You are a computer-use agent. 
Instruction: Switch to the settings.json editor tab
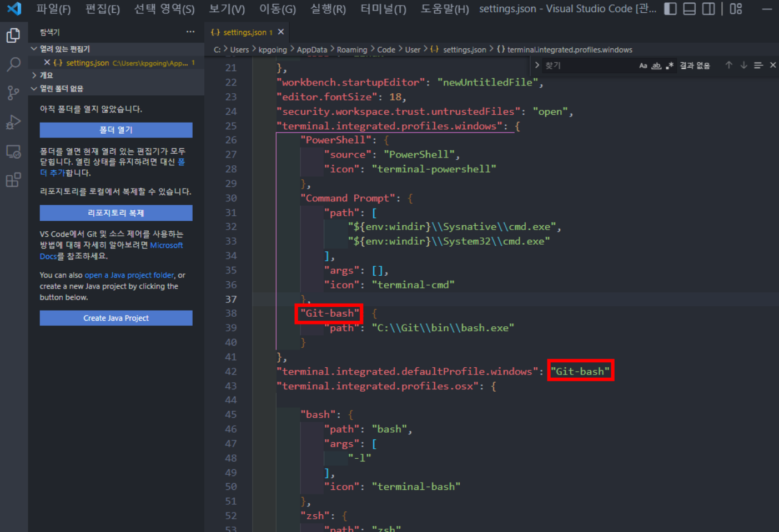tap(248, 32)
